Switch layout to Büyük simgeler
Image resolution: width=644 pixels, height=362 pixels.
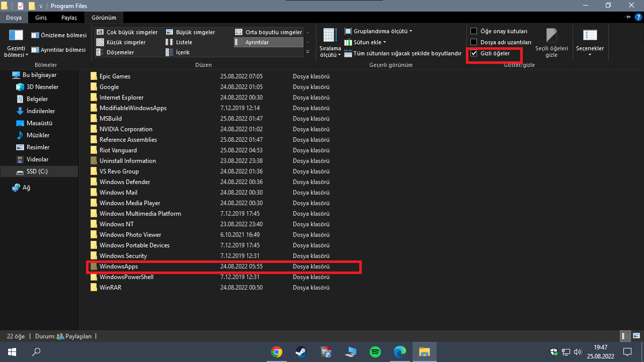pos(191,32)
